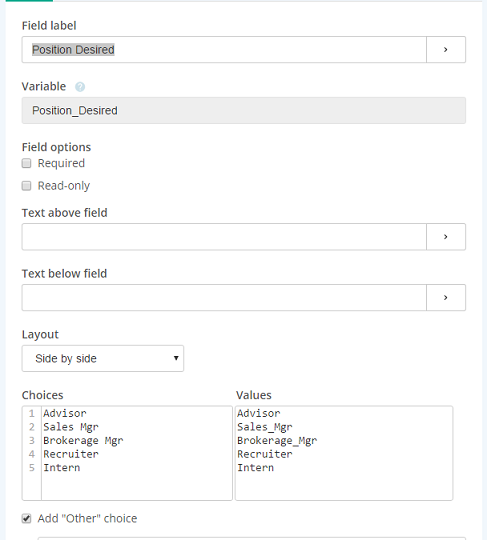
Task: Click inside the Text below field input
Action: pos(224,298)
